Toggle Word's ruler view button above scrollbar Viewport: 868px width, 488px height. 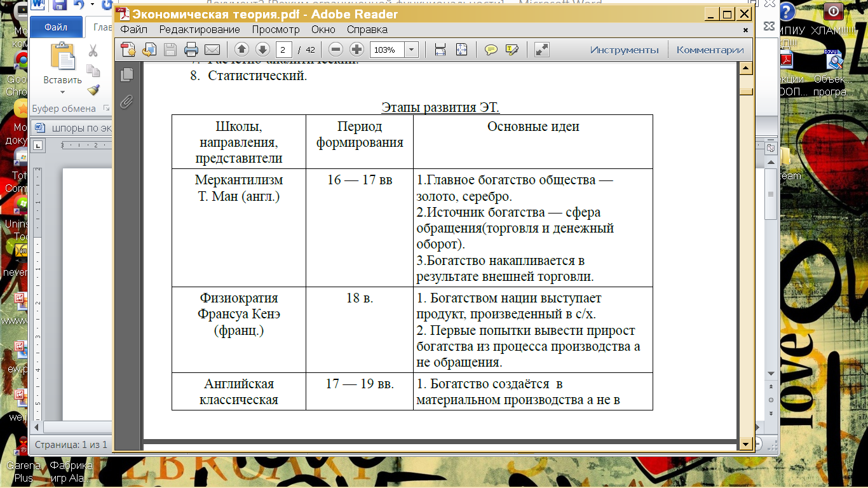pos(771,149)
